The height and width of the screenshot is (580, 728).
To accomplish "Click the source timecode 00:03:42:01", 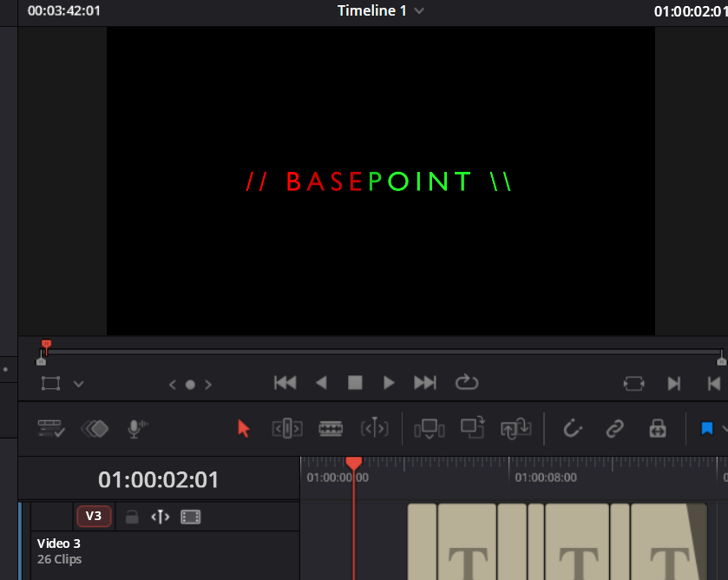I will (x=64, y=10).
